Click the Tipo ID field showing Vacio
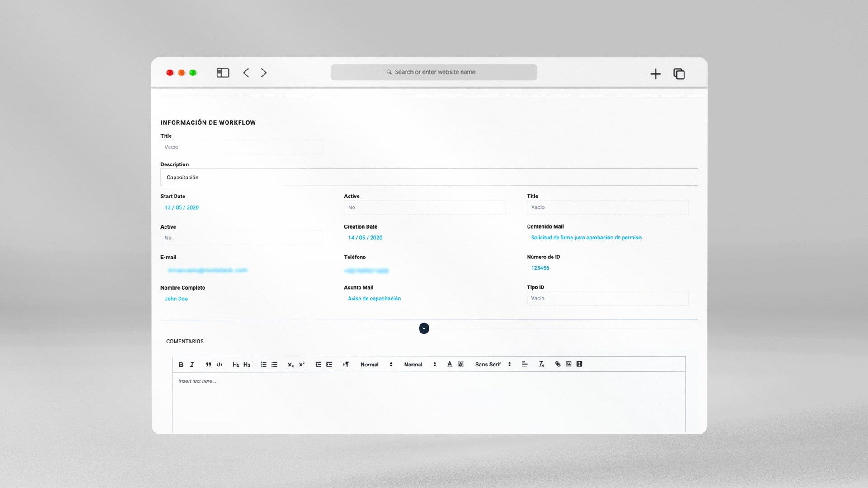Screen dimensions: 868x488 608,299
